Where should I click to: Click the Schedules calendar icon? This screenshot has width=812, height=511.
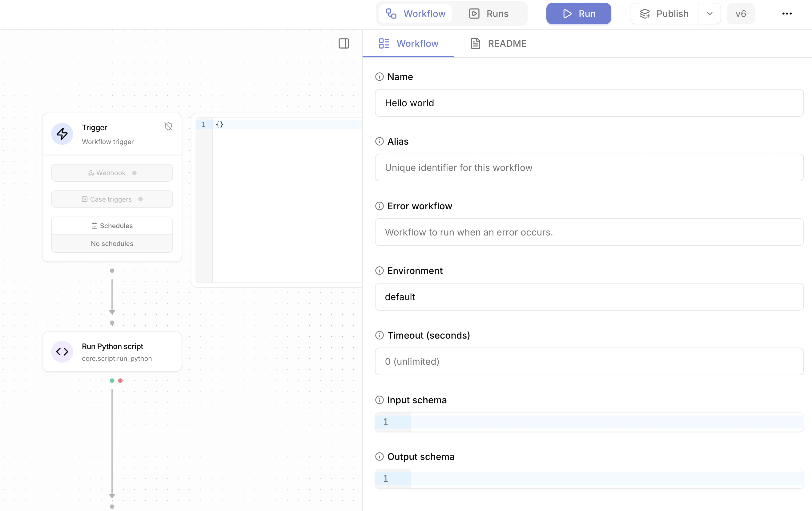tap(94, 225)
